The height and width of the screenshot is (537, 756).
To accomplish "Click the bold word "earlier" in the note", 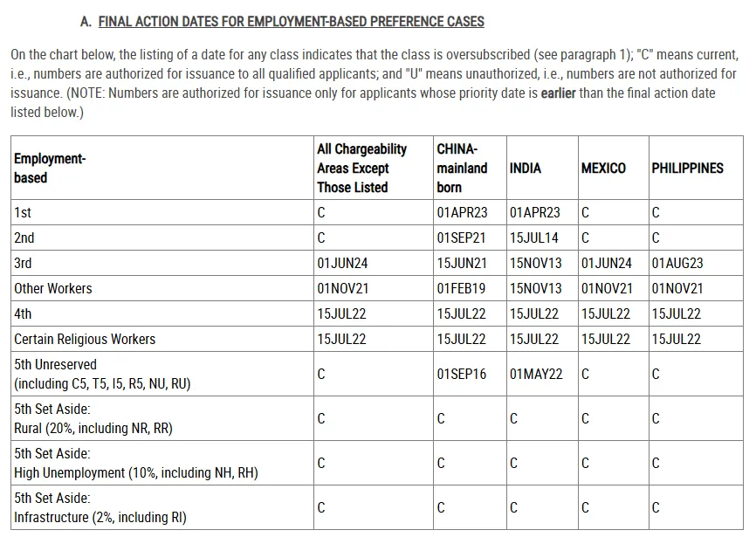I will (x=558, y=93).
